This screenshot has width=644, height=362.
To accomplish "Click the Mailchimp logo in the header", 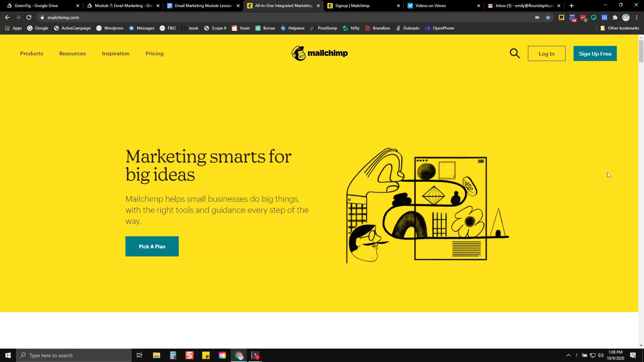I will tap(320, 53).
